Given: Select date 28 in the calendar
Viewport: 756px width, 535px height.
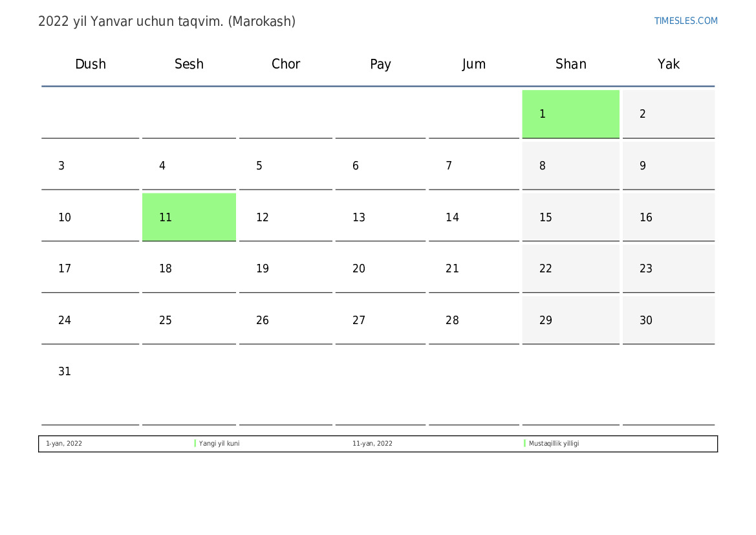Looking at the screenshot, I should [473, 320].
